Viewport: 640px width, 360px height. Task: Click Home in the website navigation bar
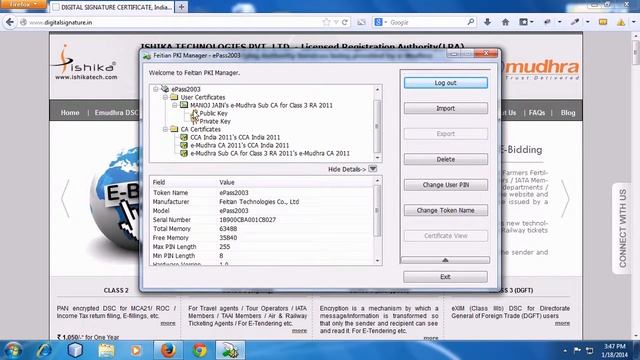pos(70,113)
